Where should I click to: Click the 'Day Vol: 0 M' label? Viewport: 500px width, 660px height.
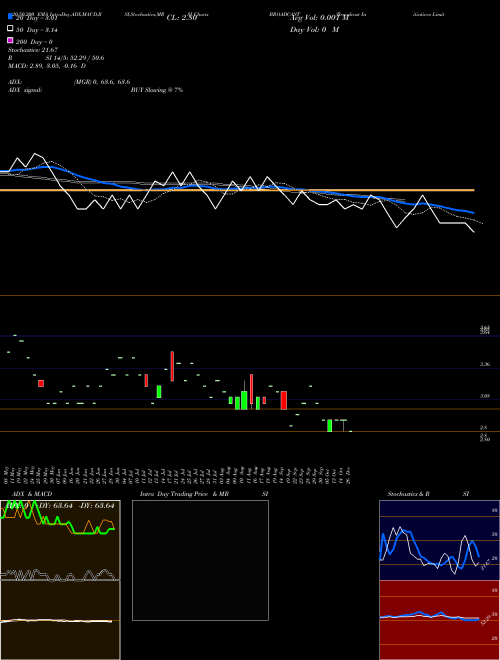[x=314, y=29]
